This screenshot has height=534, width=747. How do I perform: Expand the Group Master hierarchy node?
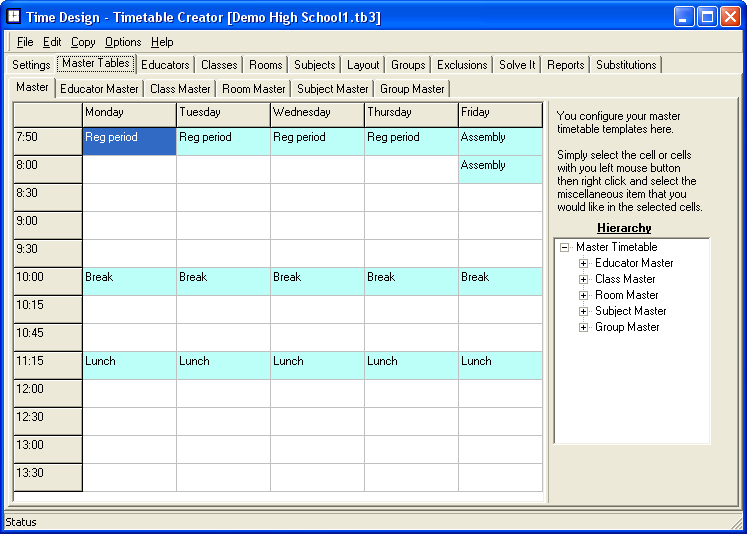coord(584,327)
